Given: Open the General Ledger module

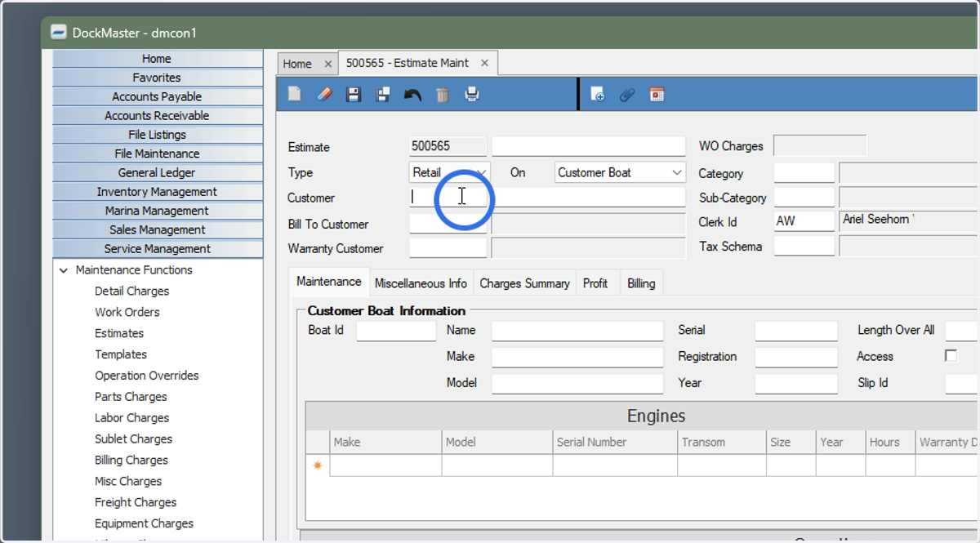Looking at the screenshot, I should 158,172.
